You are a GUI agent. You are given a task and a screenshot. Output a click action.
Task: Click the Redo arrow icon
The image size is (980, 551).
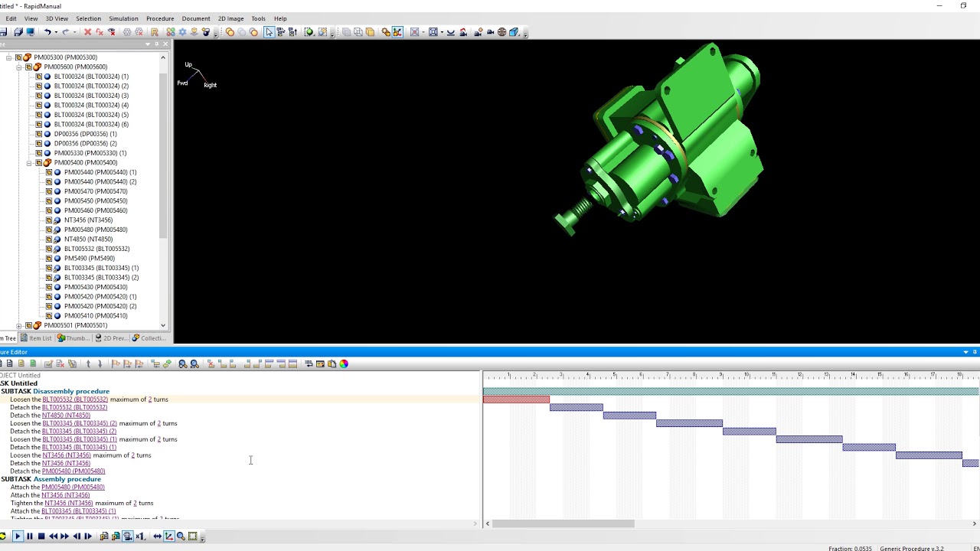point(65,32)
